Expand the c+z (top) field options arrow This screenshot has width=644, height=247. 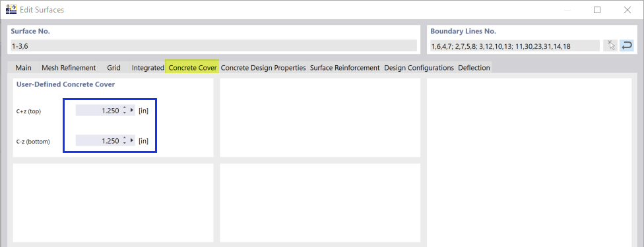coord(132,111)
